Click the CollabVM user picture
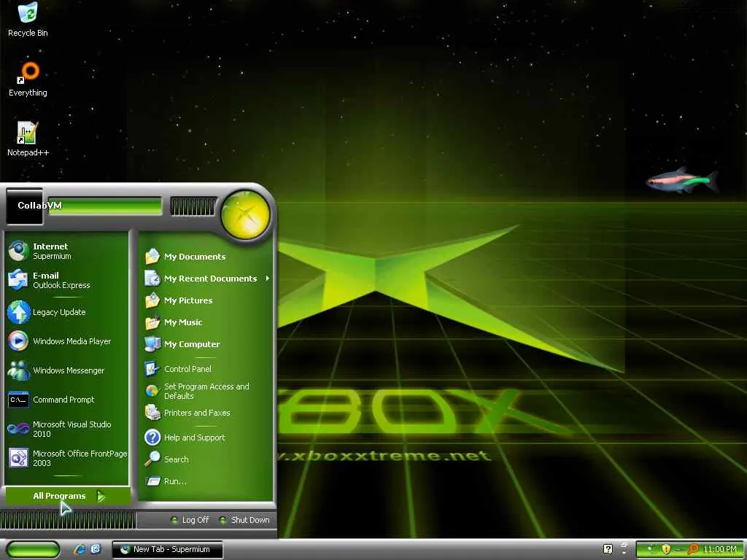Viewport: 747px width, 560px height. click(x=24, y=206)
